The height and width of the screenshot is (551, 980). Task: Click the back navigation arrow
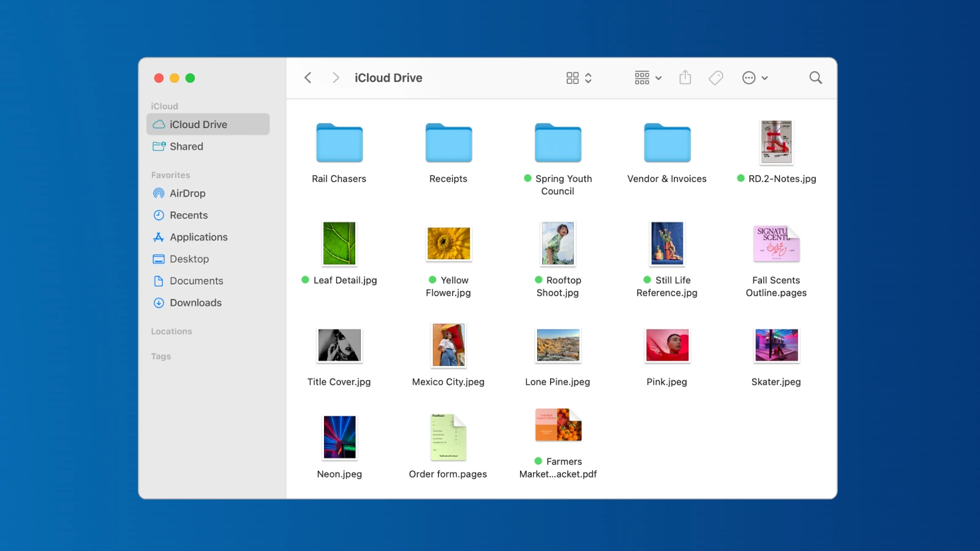tap(307, 78)
